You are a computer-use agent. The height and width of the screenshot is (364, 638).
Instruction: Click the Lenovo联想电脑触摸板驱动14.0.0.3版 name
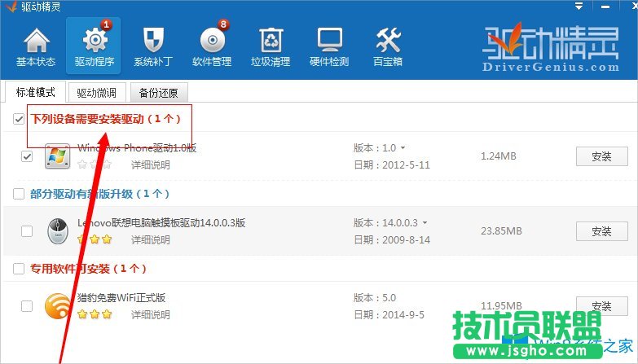click(x=161, y=222)
